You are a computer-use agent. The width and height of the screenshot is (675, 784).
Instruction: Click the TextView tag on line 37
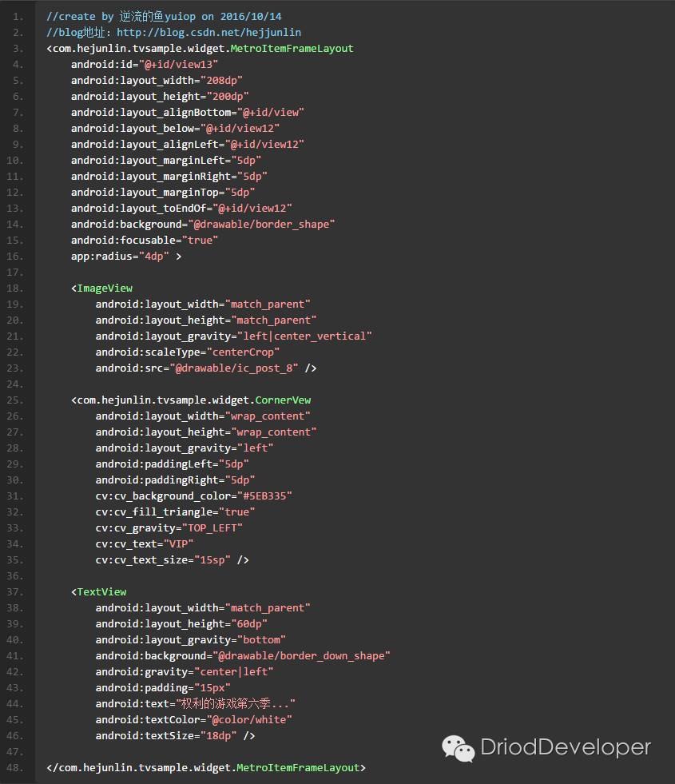point(102,592)
